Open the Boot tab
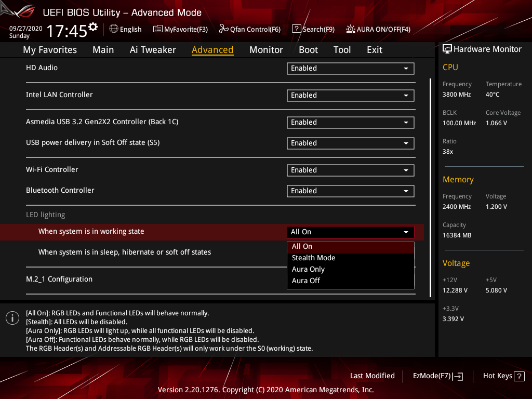 coord(308,50)
